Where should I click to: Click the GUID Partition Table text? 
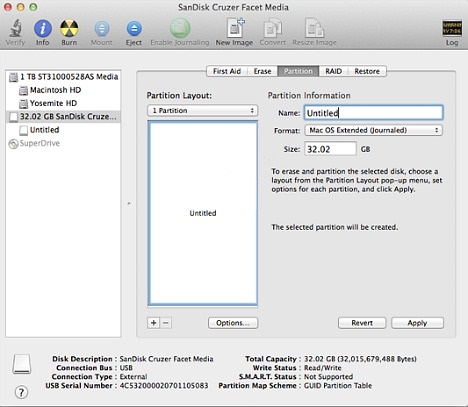click(338, 386)
